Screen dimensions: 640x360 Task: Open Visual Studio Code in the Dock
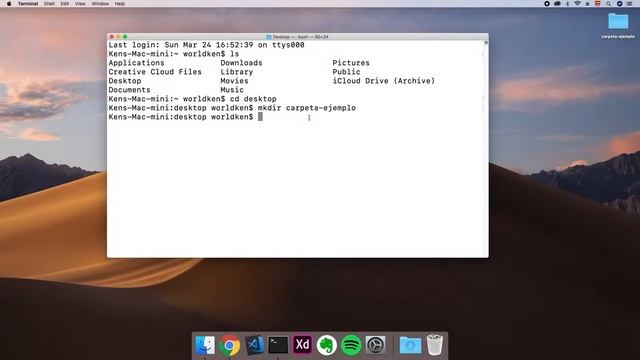pyautogui.click(x=254, y=345)
